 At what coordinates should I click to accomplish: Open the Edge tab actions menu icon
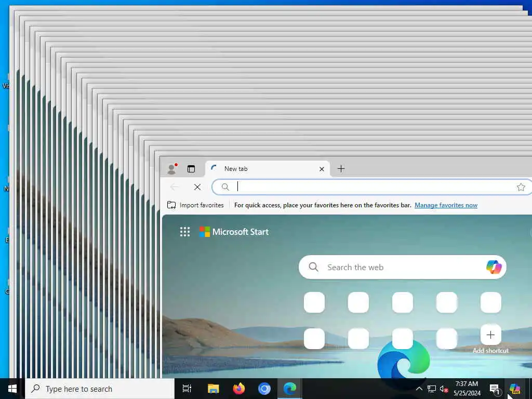[x=191, y=169]
